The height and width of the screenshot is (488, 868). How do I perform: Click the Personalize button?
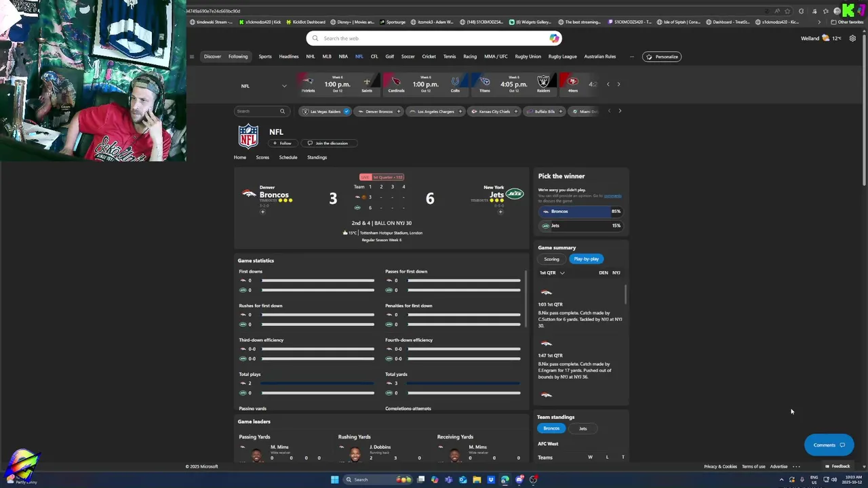[662, 57]
